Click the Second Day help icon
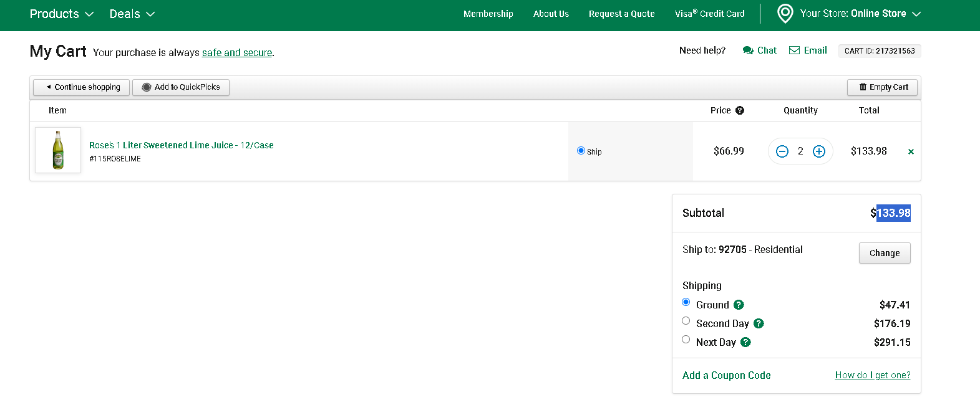The width and height of the screenshot is (980, 410). click(759, 323)
